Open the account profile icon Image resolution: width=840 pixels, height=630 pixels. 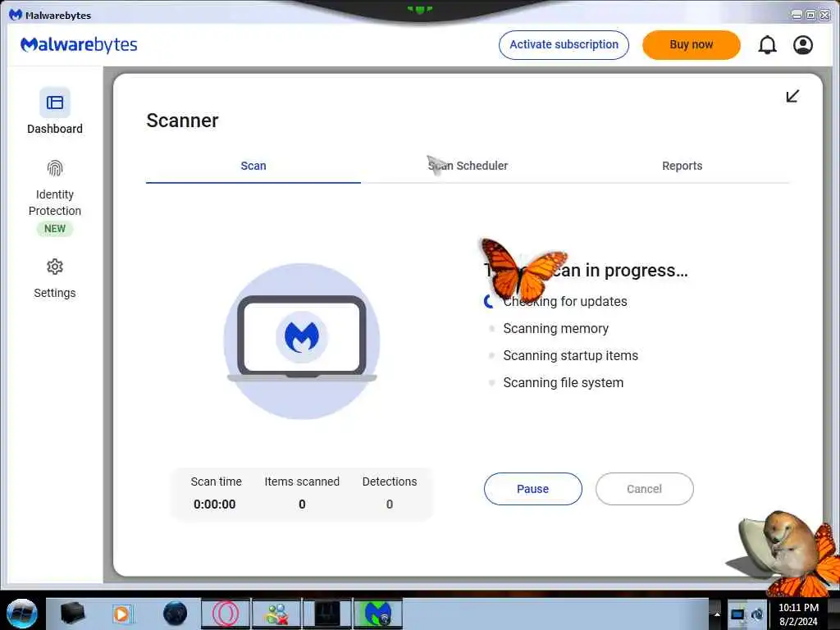tap(802, 45)
